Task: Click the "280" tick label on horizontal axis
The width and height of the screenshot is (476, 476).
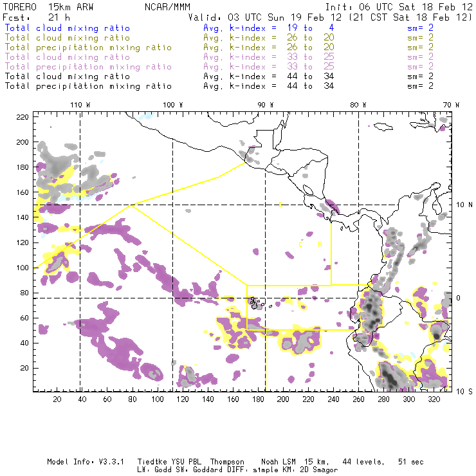Action: (383, 399)
